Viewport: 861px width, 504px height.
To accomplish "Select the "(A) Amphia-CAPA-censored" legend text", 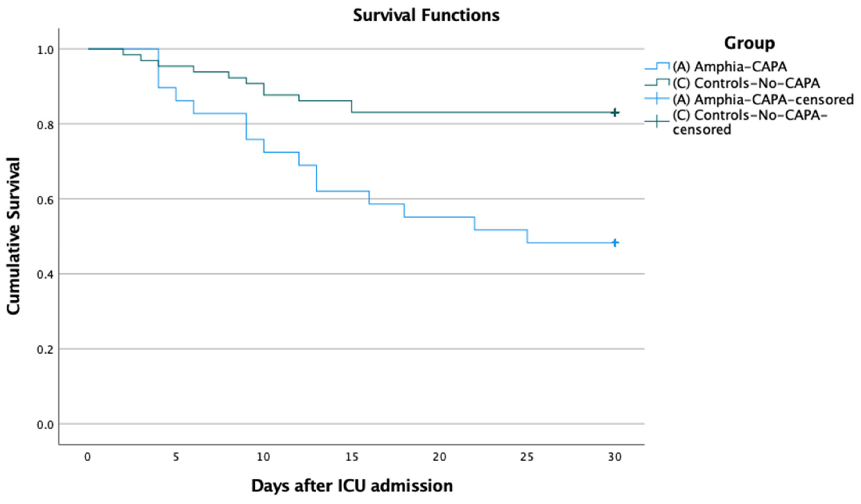I will pos(763,100).
